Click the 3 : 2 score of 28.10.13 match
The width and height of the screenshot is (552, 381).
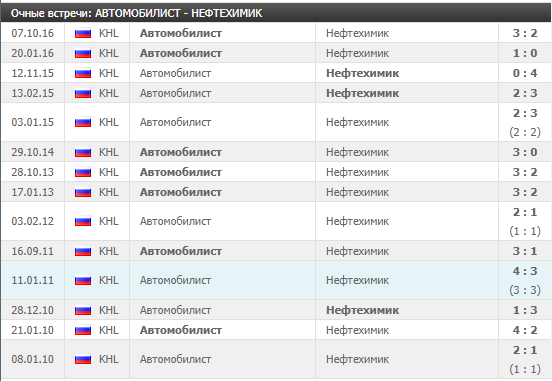pyautogui.click(x=525, y=172)
